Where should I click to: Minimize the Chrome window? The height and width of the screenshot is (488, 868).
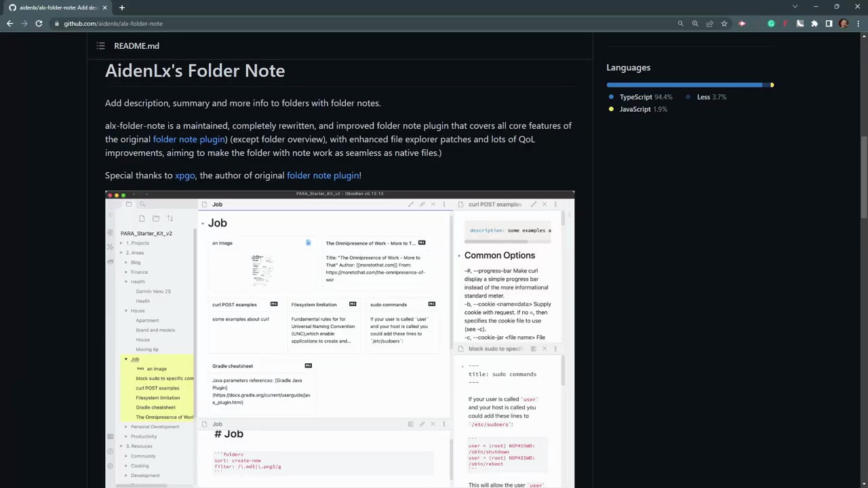[x=816, y=7]
